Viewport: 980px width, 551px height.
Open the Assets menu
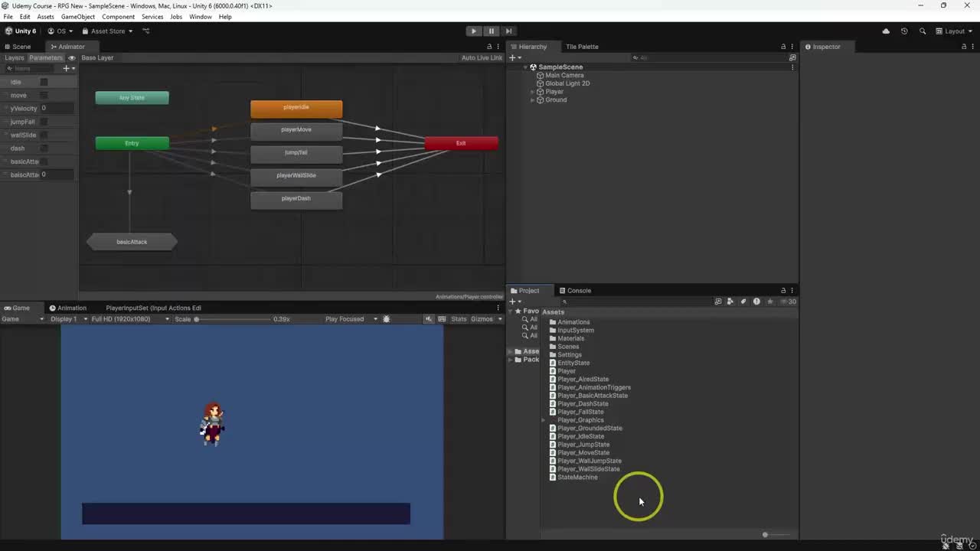(x=45, y=17)
